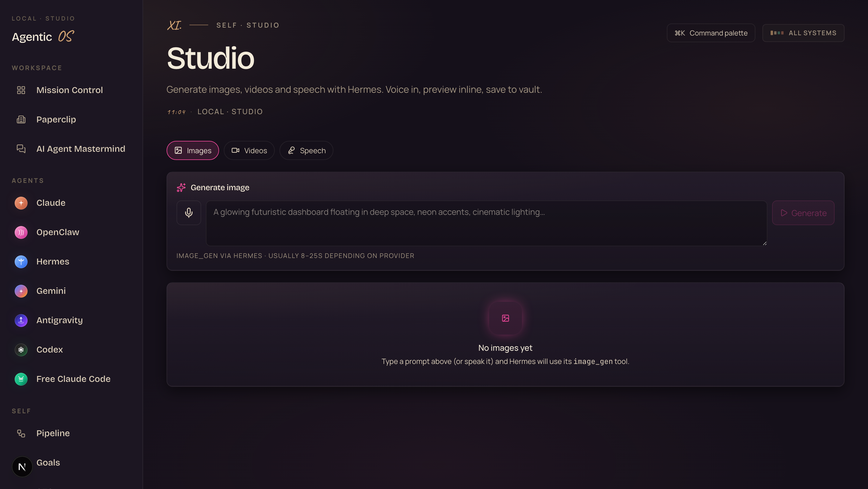This screenshot has width=868, height=489.
Task: Click the Studio page title
Action: pos(210,58)
